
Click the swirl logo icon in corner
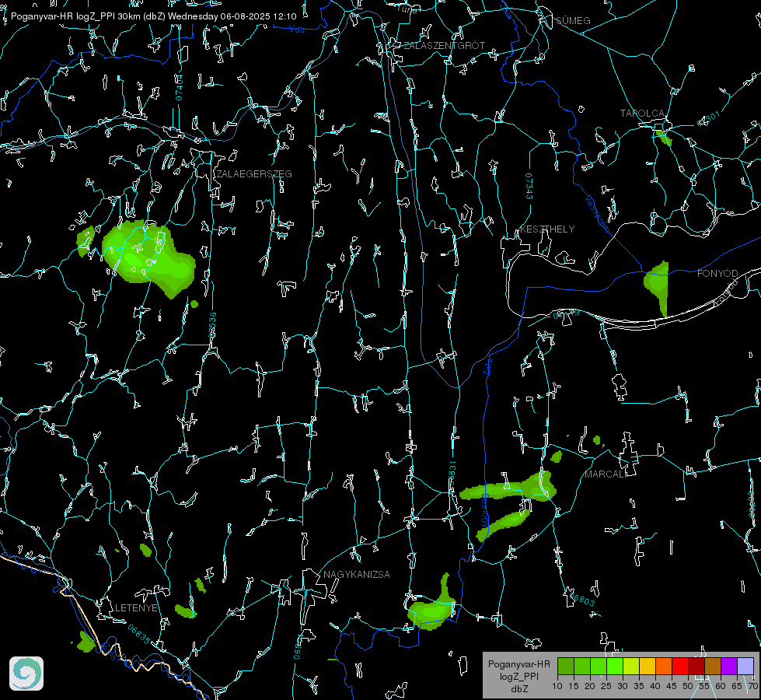coord(26,674)
